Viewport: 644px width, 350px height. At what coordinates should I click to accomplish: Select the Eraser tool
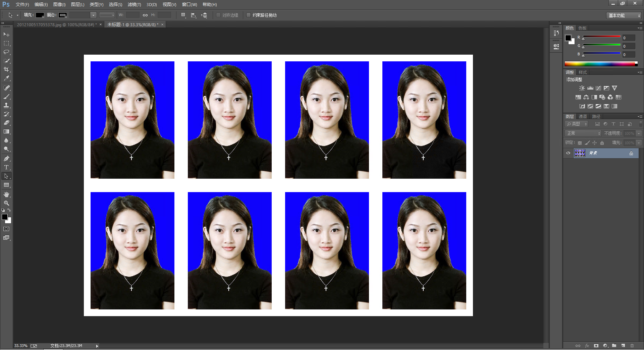pos(6,123)
